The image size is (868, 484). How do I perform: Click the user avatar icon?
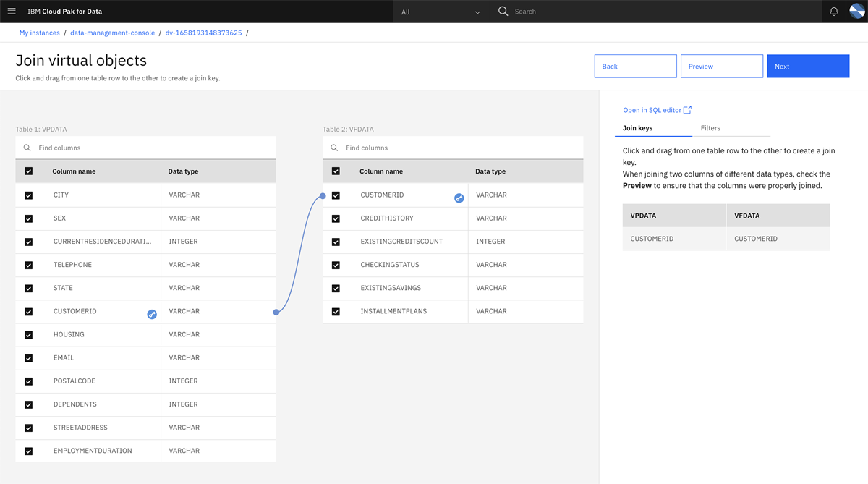(x=856, y=11)
